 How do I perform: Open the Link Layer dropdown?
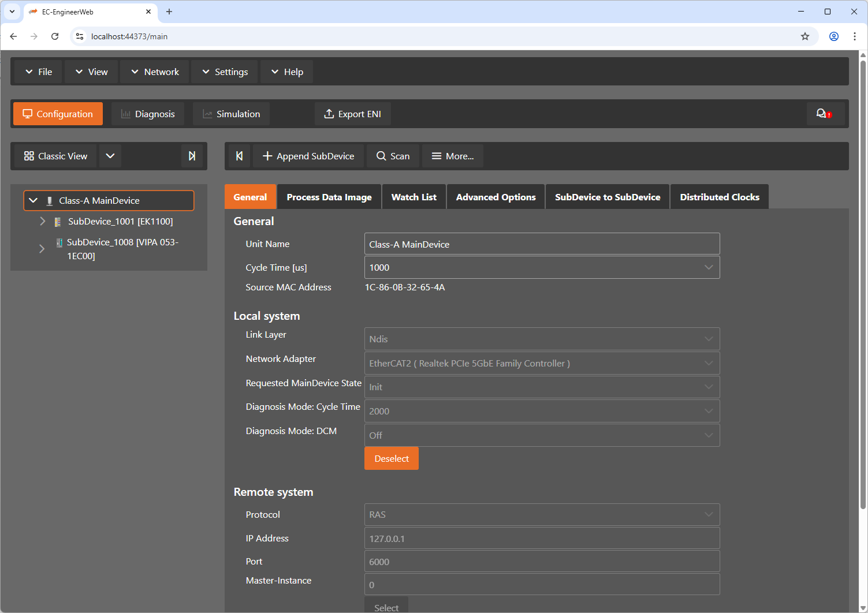542,339
